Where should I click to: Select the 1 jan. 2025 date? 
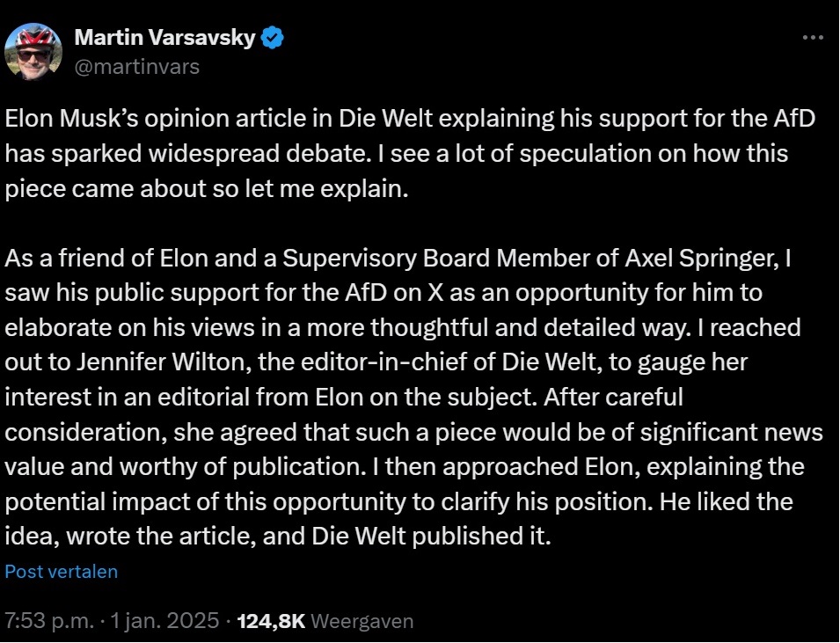click(x=164, y=621)
